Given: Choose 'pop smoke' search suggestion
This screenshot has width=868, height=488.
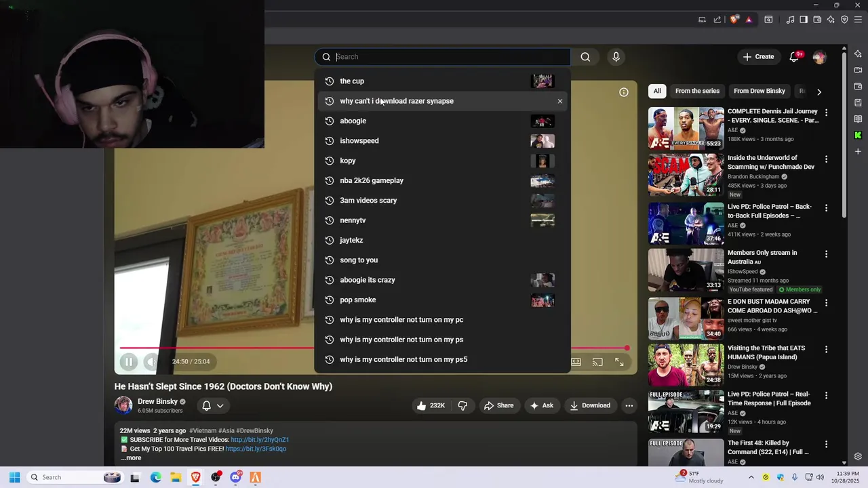Looking at the screenshot, I should [x=443, y=300].
